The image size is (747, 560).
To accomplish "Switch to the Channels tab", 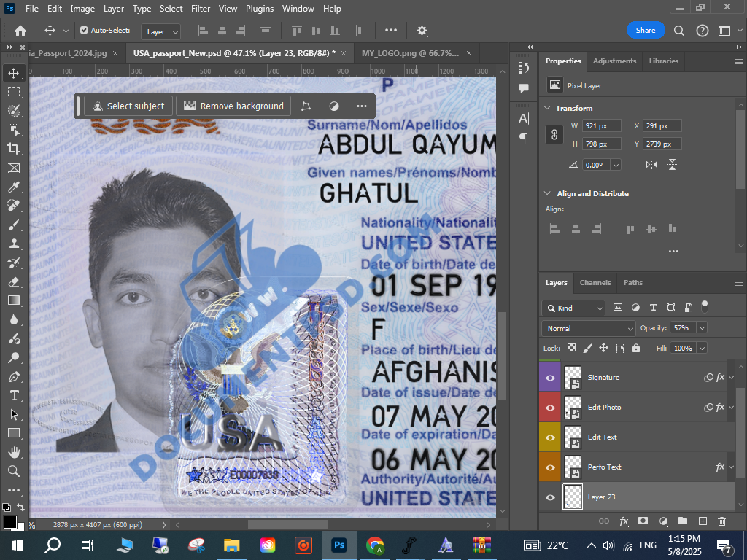I will (595, 282).
